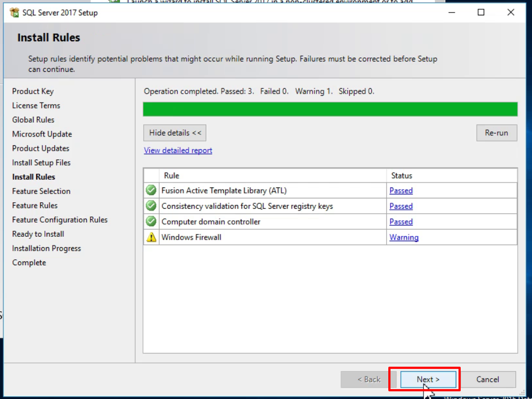Select Complete step in sidebar
Image resolution: width=532 pixels, height=399 pixels.
pos(29,263)
